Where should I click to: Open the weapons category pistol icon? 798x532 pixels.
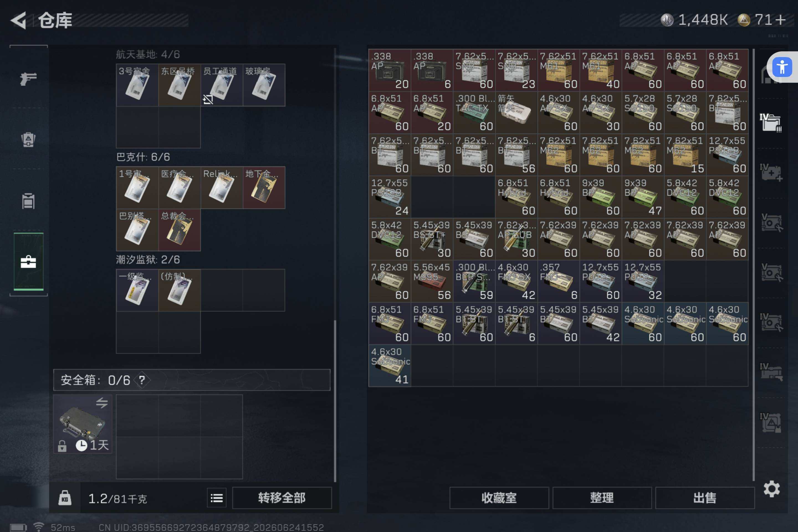coord(28,79)
